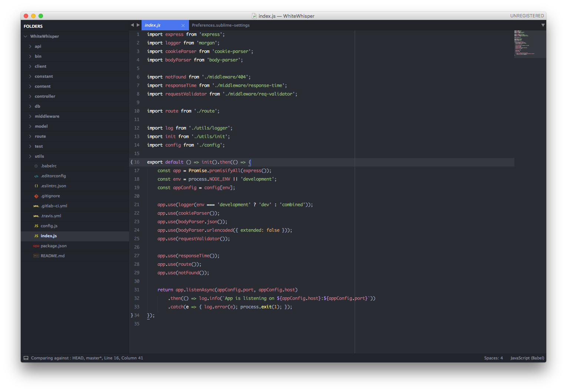Navigate to next tab with right arrow
This screenshot has width=567, height=392.
[138, 25]
